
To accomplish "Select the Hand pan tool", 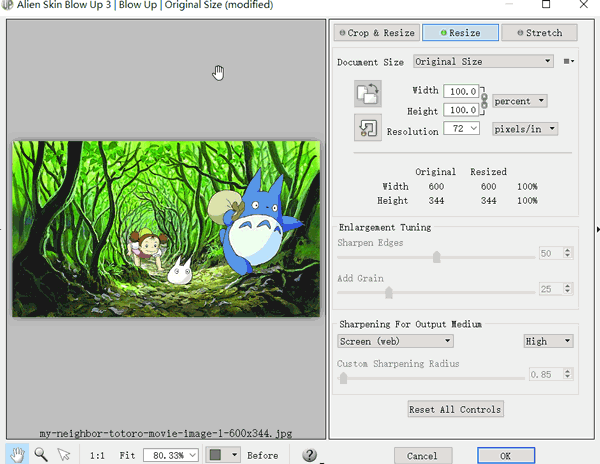I will 17,454.
